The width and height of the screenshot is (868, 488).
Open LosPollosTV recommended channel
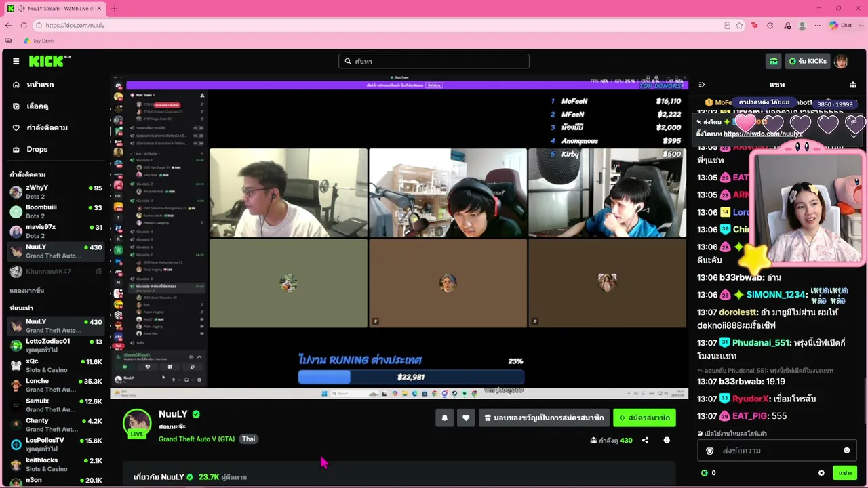[x=56, y=444]
